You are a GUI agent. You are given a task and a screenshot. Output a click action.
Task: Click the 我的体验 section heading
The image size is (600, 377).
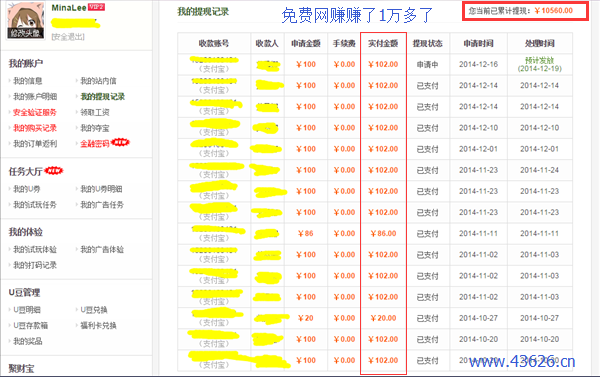(26, 232)
